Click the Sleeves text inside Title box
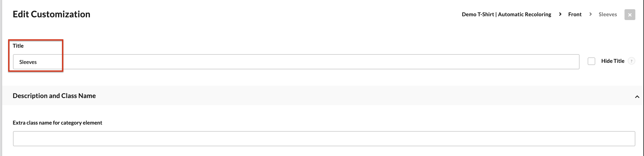 (28, 62)
